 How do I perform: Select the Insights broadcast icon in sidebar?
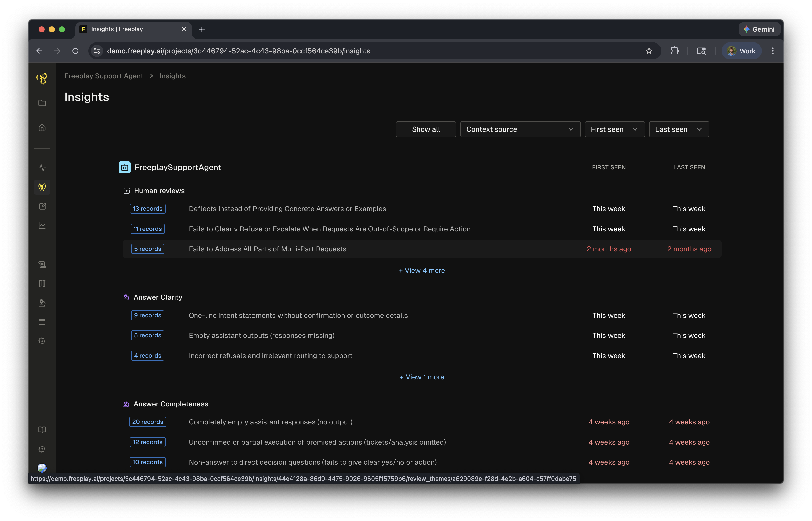[x=42, y=187]
